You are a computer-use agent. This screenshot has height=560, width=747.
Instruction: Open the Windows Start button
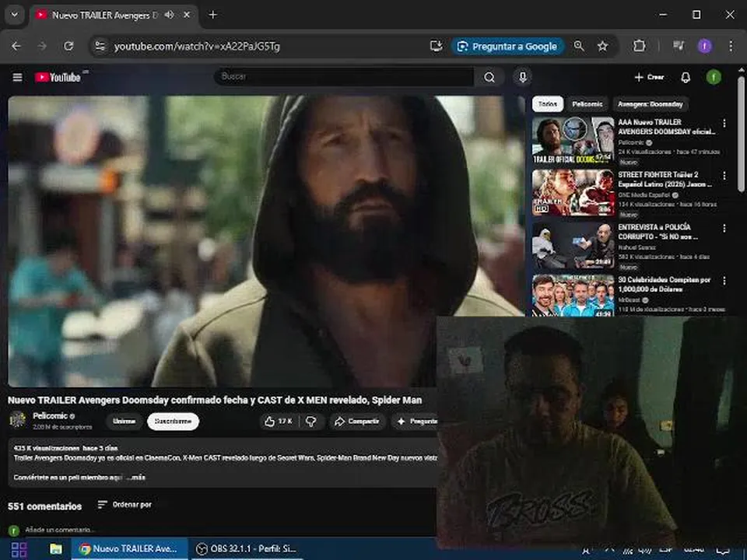[x=19, y=550]
